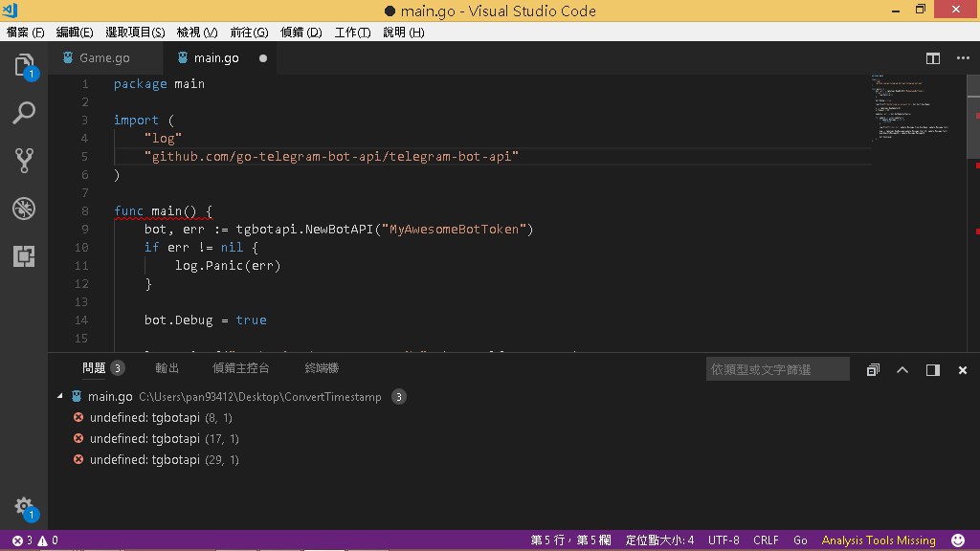The image size is (980, 551).
Task: Click cursor position 第5行, 第5欄 in status bar
Action: [x=570, y=540]
